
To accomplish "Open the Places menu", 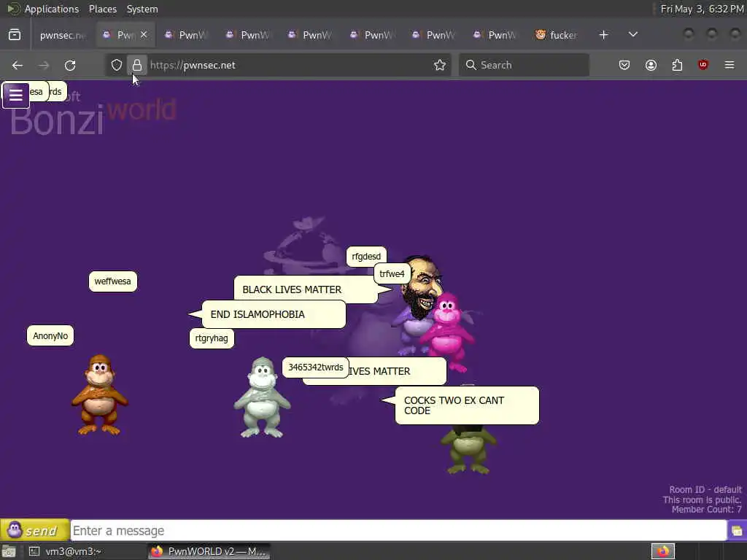I will click(102, 9).
